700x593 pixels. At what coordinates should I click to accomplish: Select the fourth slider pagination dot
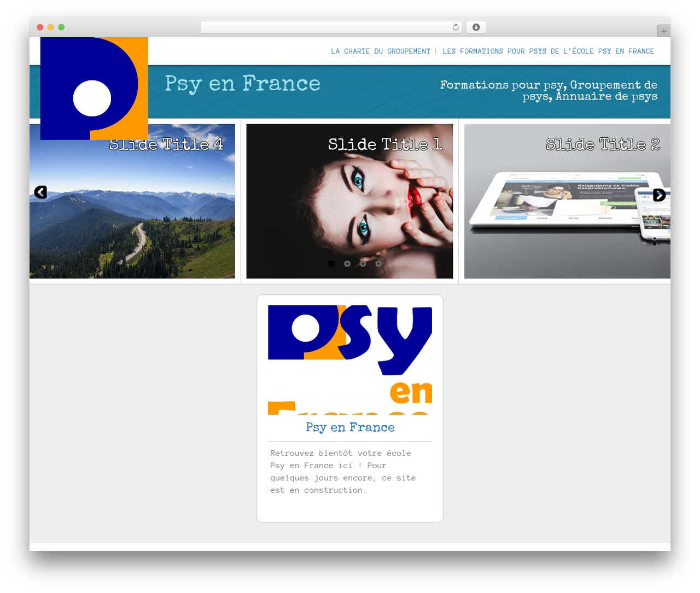[x=378, y=264]
